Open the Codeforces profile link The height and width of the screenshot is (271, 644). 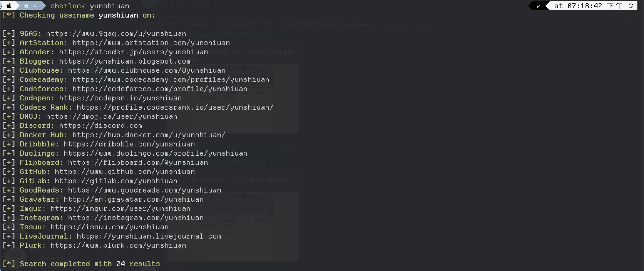click(x=160, y=89)
